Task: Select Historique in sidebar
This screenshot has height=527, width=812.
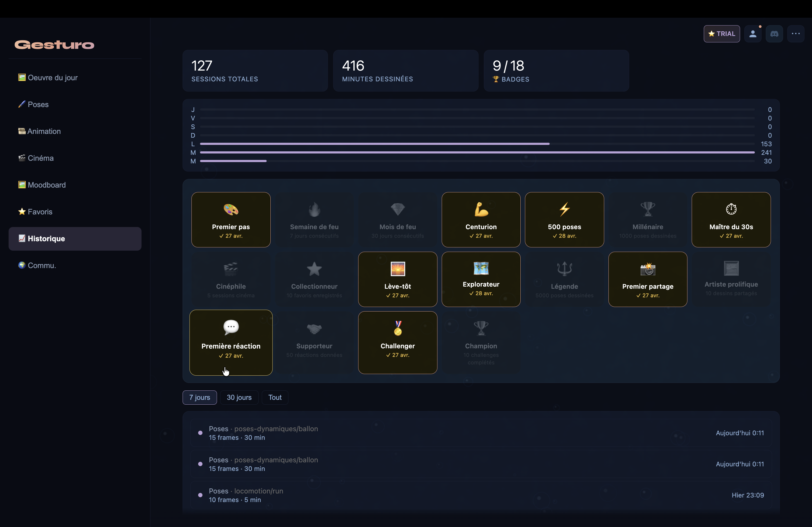Action: click(x=75, y=239)
